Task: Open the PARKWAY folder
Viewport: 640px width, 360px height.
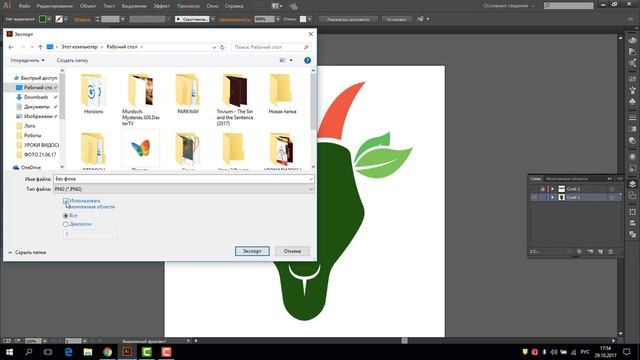Action: (x=188, y=94)
